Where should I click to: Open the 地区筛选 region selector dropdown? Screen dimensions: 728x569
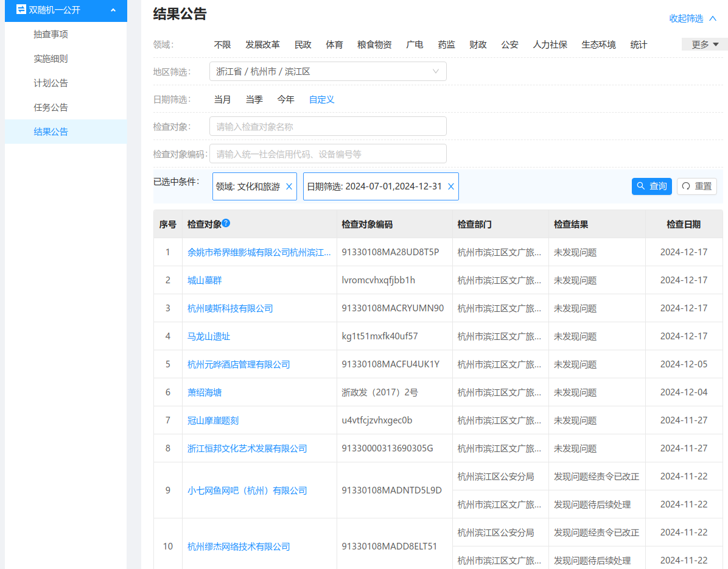(327, 71)
